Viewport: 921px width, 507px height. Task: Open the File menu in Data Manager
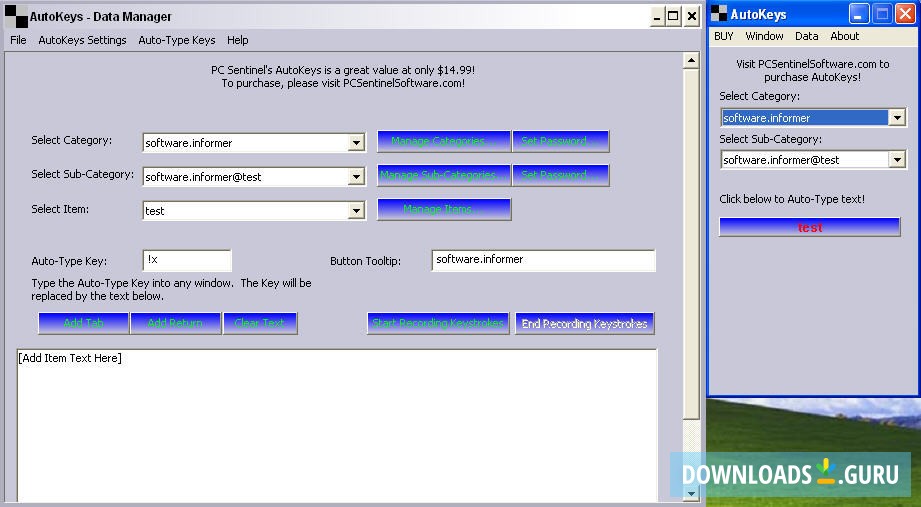pos(18,40)
